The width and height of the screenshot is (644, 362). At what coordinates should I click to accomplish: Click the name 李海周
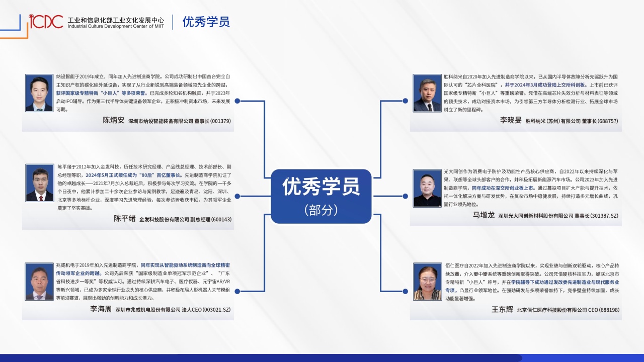pyautogui.click(x=101, y=310)
